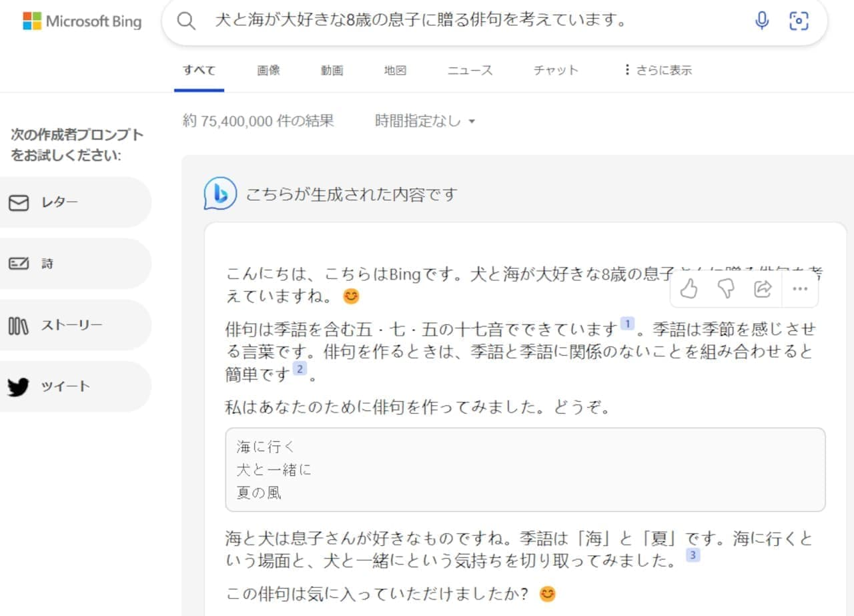Go to the ニュース news tab
This screenshot has height=616, width=854.
coord(470,70)
